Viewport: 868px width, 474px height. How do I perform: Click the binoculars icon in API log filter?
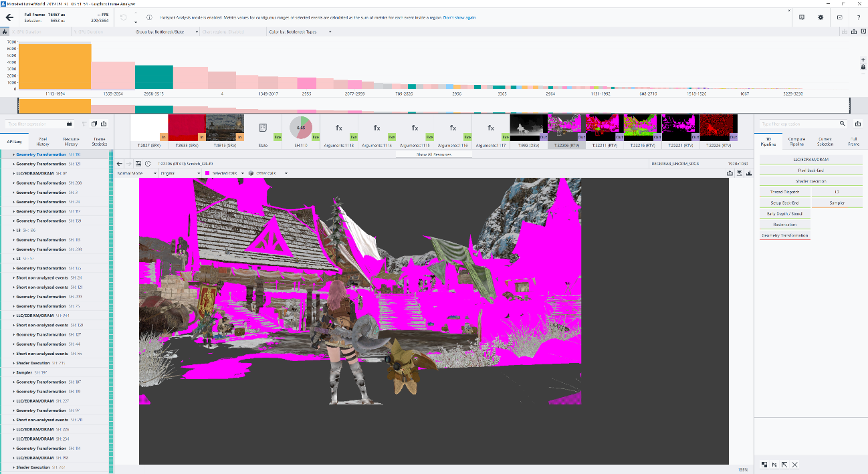point(70,124)
